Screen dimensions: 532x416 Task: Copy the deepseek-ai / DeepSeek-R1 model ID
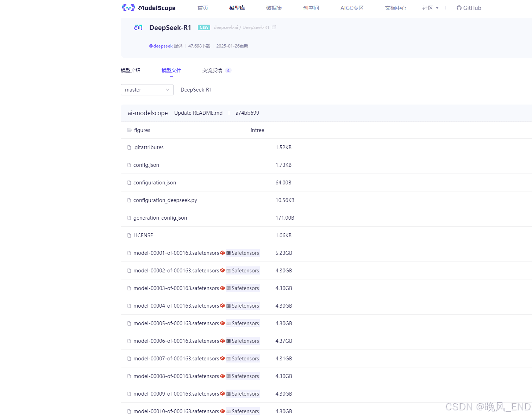pyautogui.click(x=274, y=27)
